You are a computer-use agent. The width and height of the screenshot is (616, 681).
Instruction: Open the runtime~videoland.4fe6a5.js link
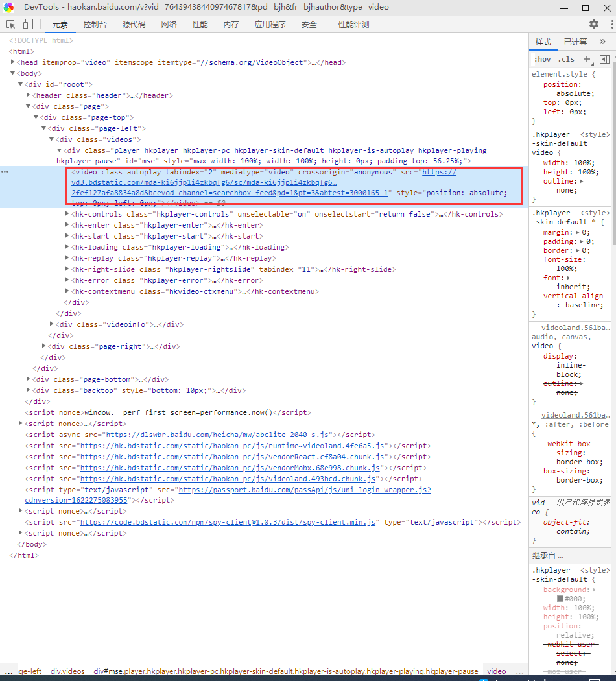[x=232, y=446]
